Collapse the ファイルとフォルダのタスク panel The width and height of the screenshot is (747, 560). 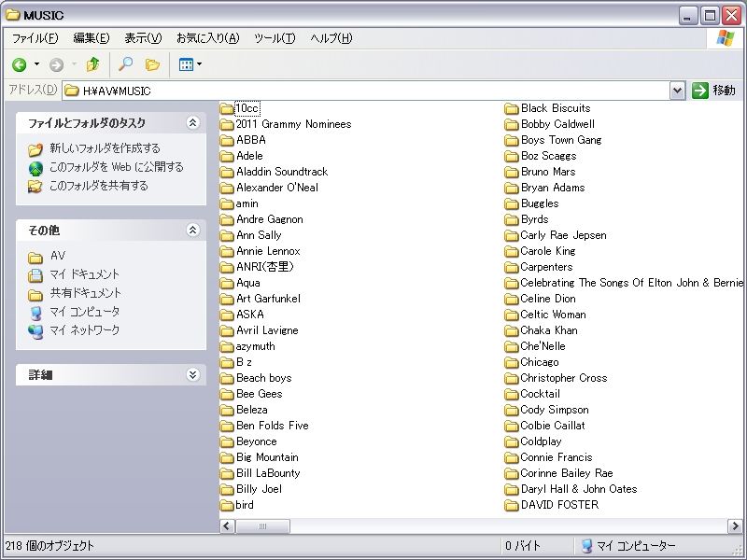tap(192, 123)
